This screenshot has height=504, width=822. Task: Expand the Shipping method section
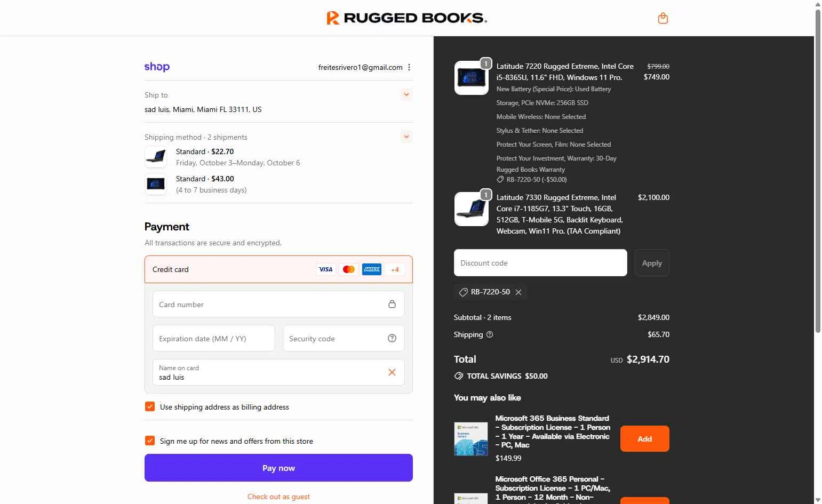[x=406, y=137]
